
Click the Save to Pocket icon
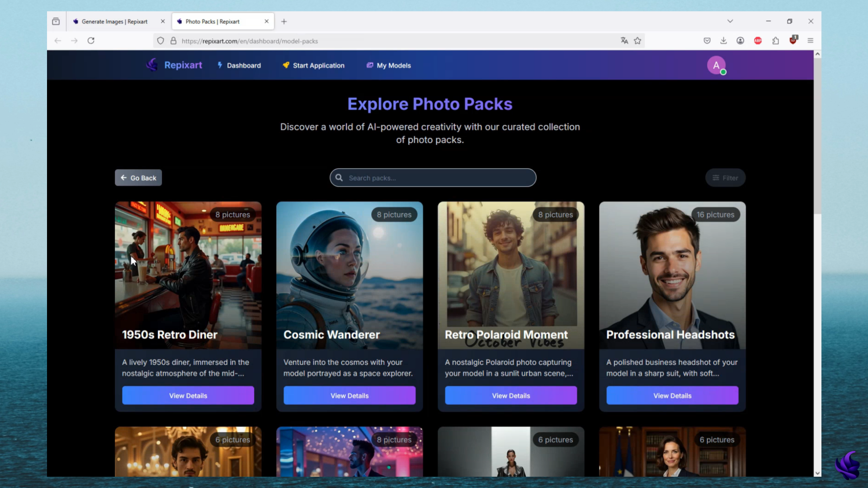coord(707,41)
